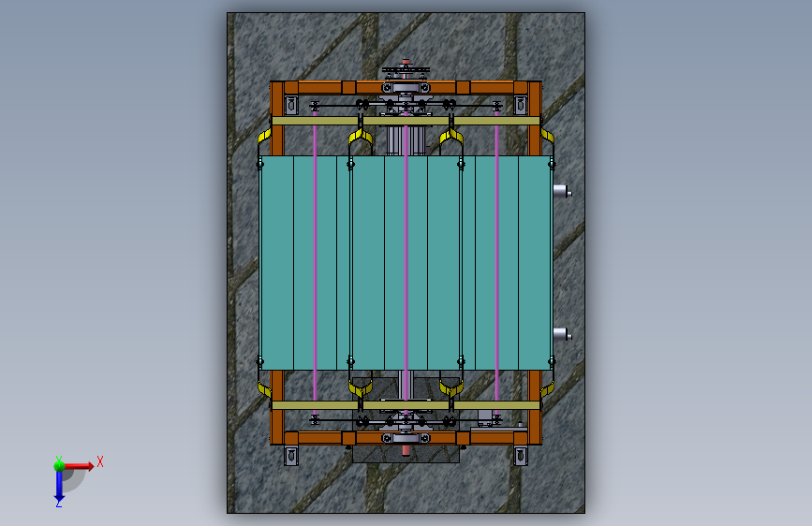Select the lower olive crossbar
The image size is (812, 526).
click(x=406, y=405)
